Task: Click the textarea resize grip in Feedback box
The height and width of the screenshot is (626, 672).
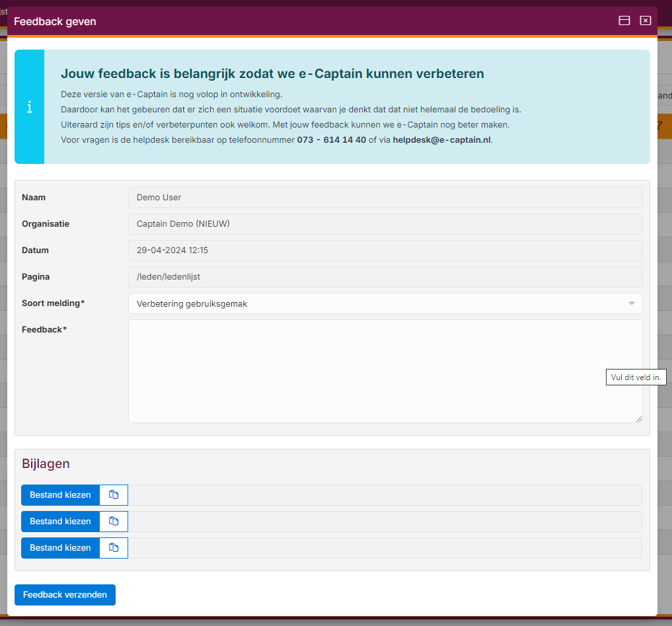Action: [639, 419]
